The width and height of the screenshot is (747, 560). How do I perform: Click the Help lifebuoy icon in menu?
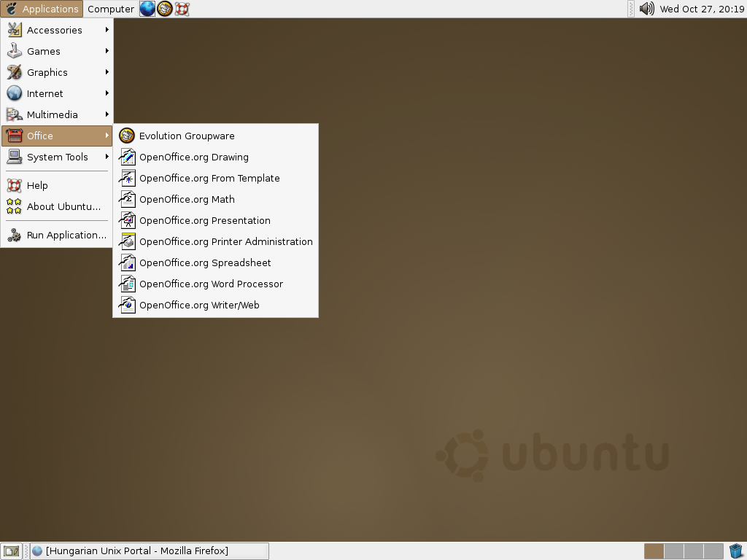pos(15,185)
